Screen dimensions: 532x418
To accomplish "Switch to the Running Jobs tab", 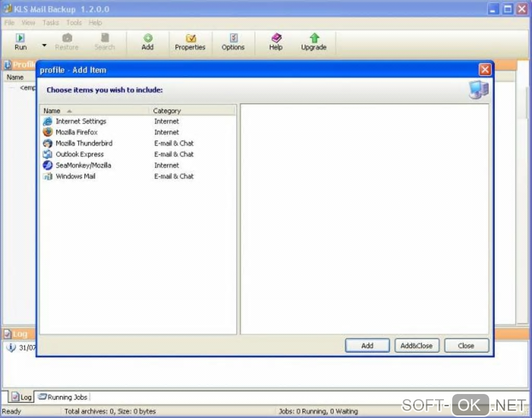I will click(63, 397).
